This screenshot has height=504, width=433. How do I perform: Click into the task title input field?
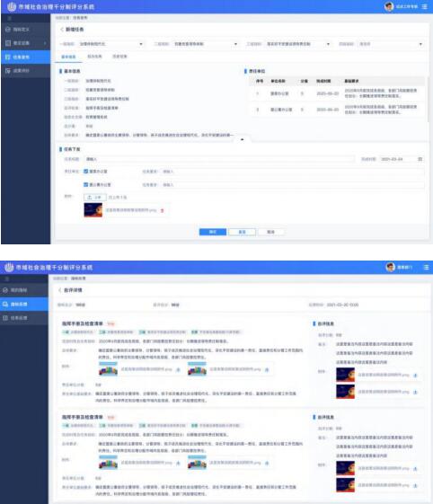pyautogui.click(x=219, y=159)
